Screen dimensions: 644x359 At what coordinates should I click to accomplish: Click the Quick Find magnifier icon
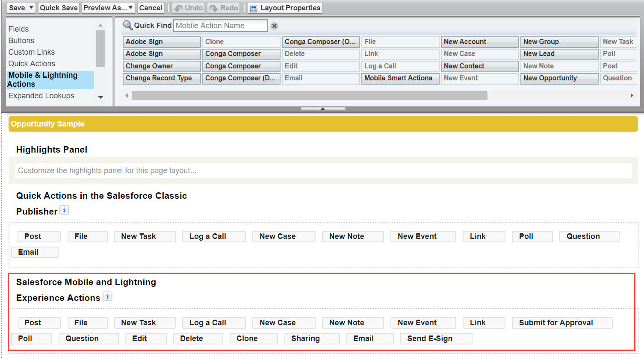128,25
